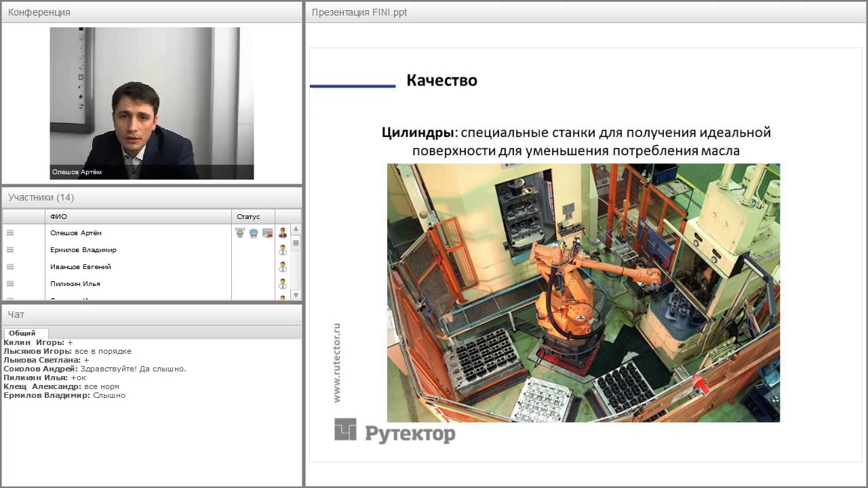
Task: Click the www.rutector.ru link on the slide
Action: pyautogui.click(x=337, y=363)
